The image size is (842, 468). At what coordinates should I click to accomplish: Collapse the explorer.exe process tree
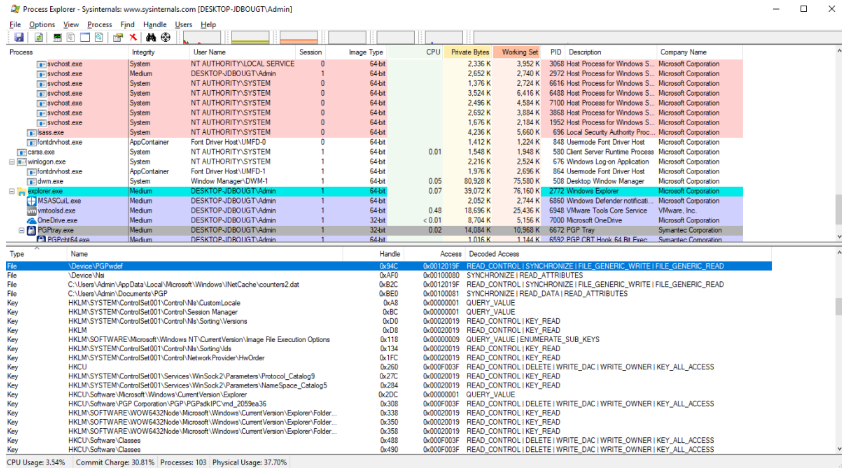click(11, 191)
